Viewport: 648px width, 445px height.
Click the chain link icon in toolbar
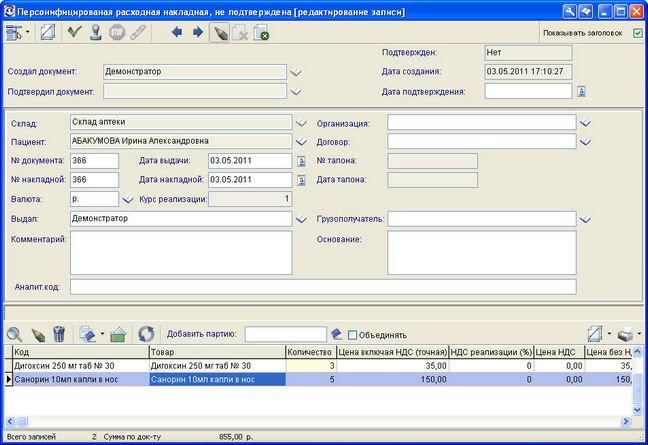(138, 32)
